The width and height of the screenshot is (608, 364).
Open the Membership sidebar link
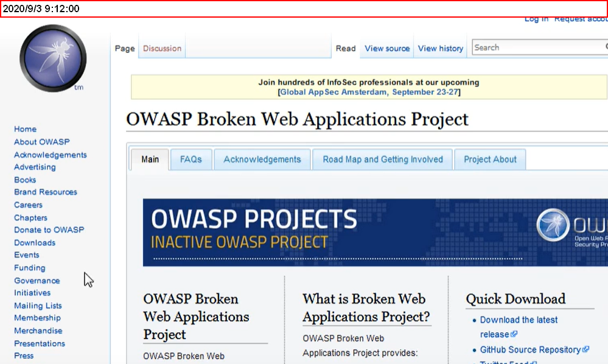tap(37, 318)
